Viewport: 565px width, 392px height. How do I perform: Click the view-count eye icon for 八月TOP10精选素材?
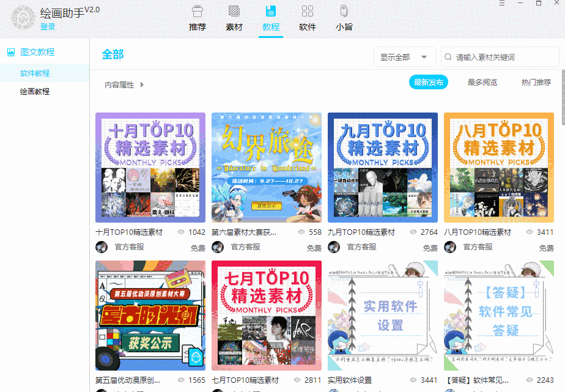tap(530, 232)
